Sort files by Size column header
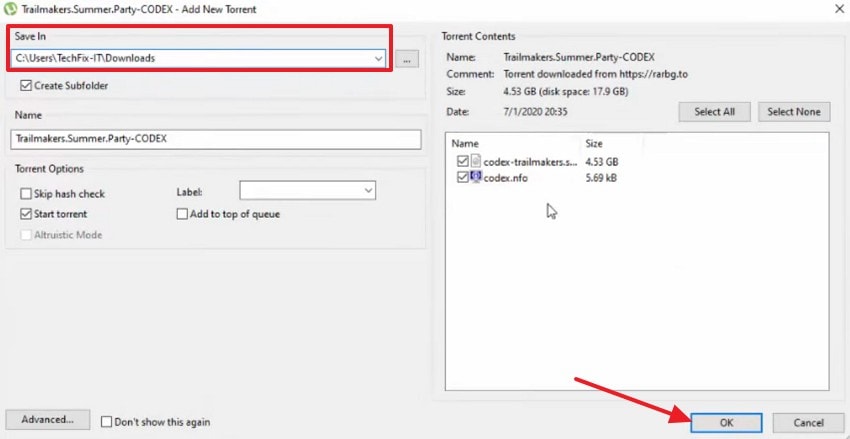 tap(594, 144)
